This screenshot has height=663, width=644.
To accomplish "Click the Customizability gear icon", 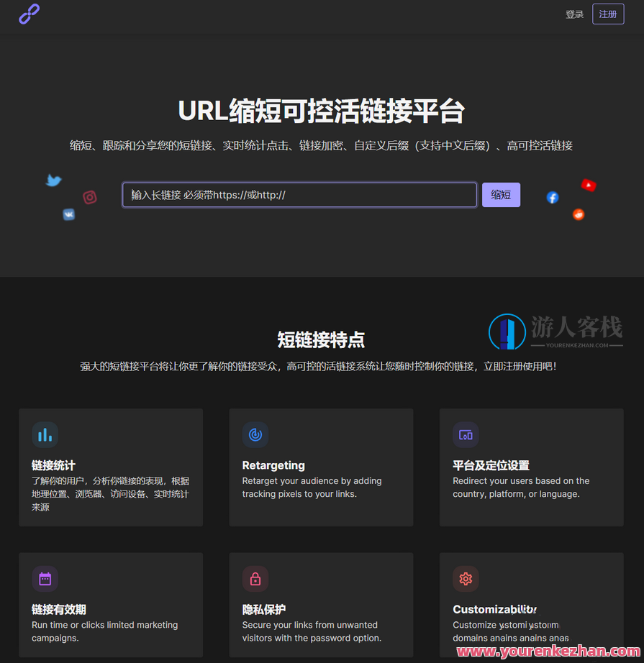I will pos(466,579).
